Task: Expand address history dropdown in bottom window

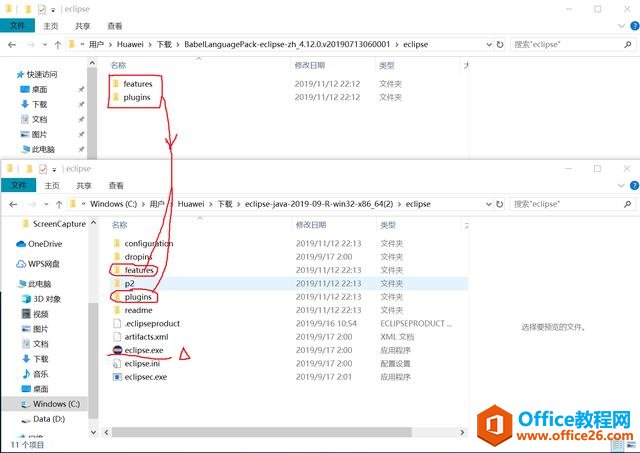Action: click(x=489, y=204)
